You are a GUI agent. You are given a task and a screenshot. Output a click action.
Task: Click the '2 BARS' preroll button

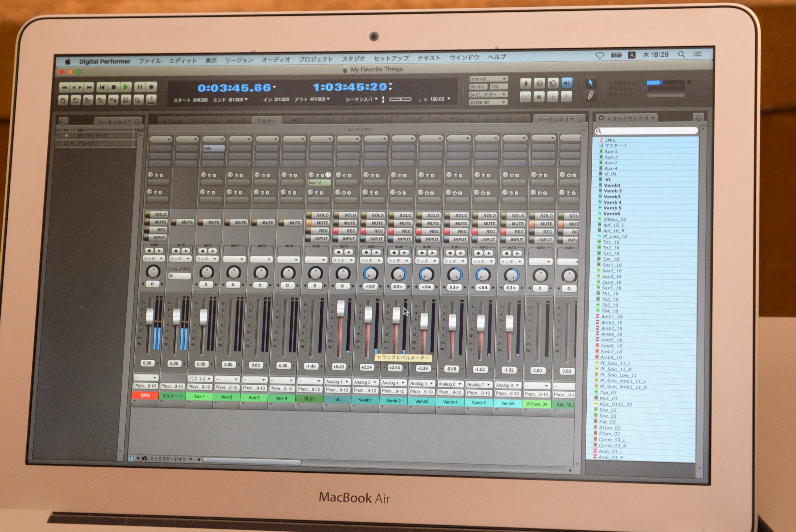tap(151, 100)
